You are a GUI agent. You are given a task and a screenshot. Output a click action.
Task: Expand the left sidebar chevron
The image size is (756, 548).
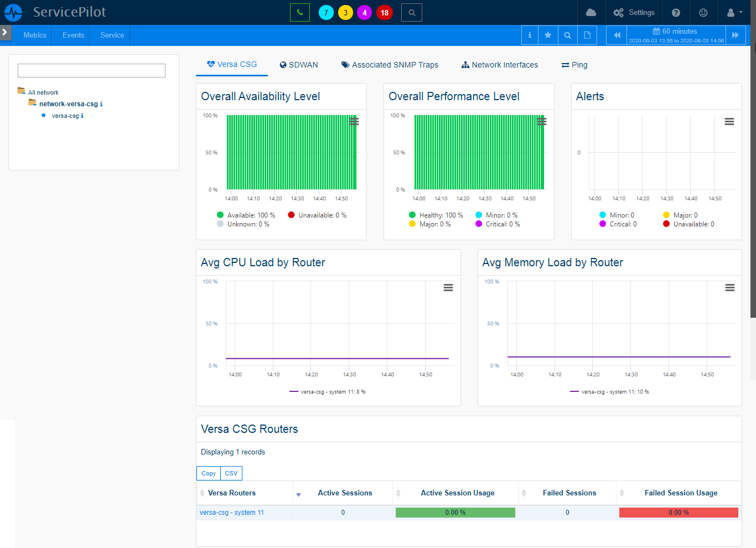click(5, 32)
